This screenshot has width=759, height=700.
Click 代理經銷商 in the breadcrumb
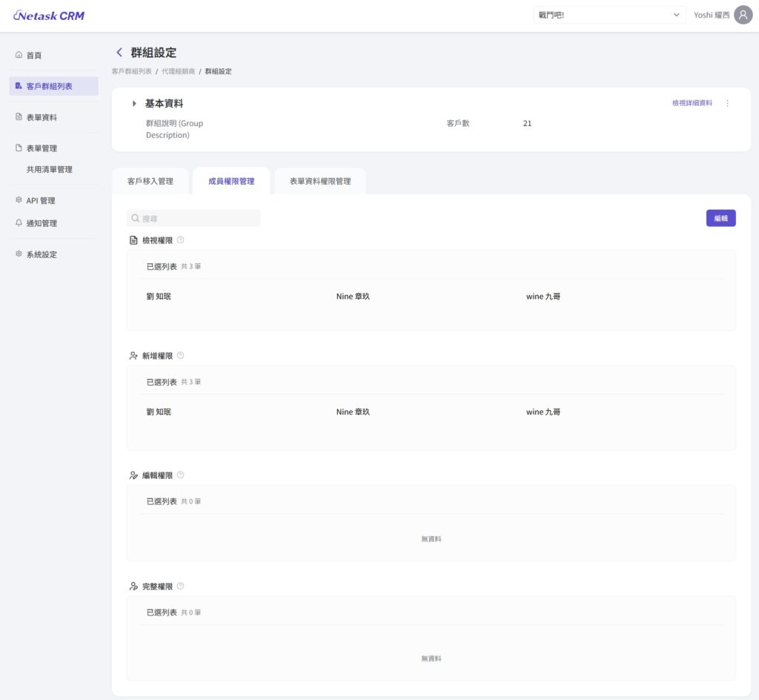point(179,71)
